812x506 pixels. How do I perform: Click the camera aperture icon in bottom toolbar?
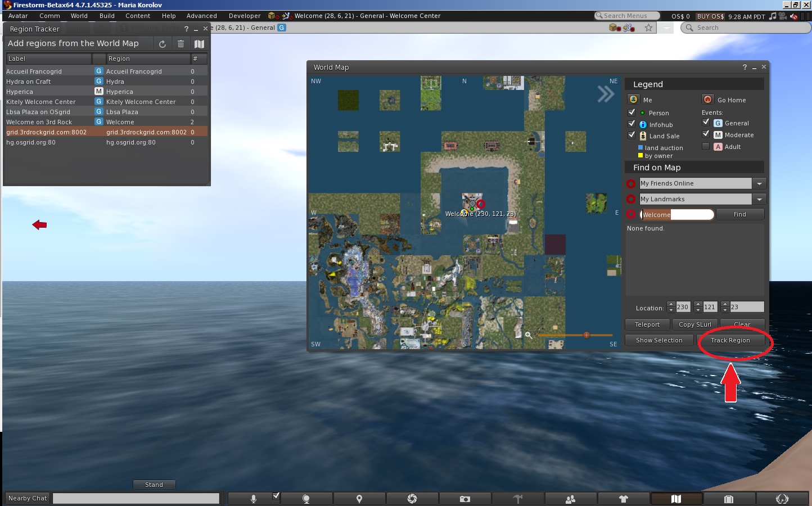point(412,499)
